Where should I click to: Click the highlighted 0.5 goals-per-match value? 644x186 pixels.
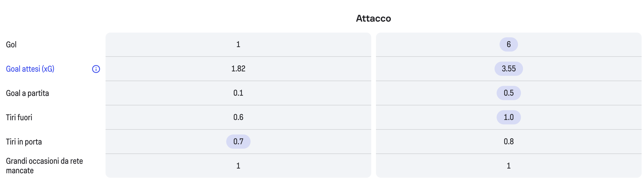508,93
